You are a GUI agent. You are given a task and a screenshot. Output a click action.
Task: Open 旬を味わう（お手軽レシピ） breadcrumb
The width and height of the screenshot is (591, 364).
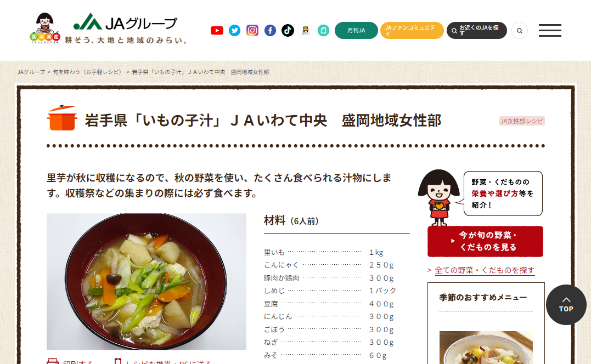click(88, 72)
